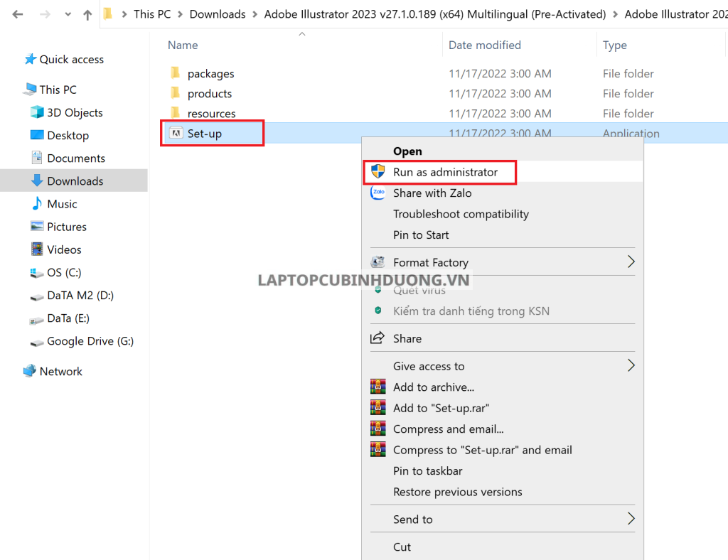Expand chevron after Downloads breadcrumb

[x=255, y=15]
